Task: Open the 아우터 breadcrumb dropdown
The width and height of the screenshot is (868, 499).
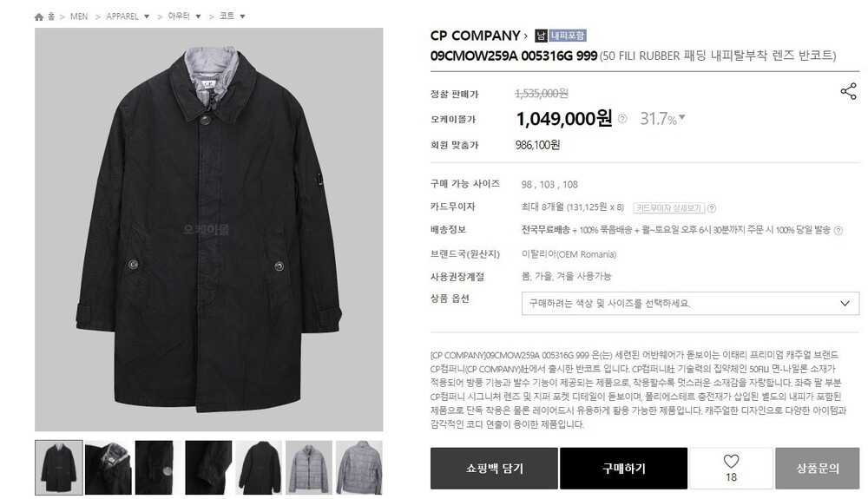Action: 198,16
